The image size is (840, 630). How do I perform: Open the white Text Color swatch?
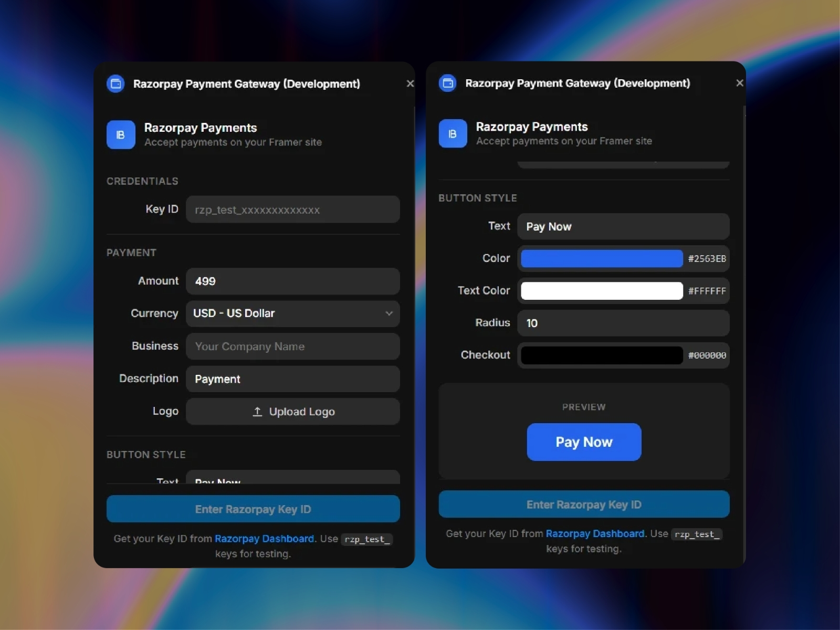601,291
